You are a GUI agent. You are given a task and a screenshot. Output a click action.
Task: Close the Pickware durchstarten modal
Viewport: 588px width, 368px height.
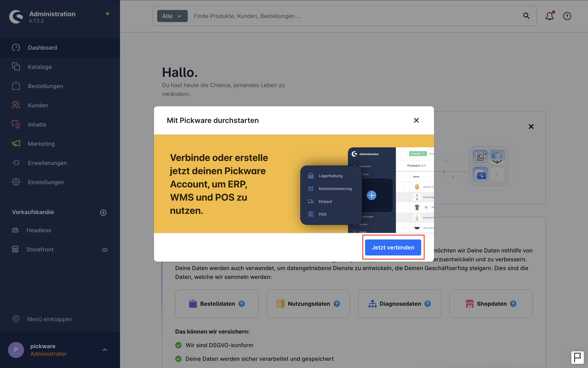pyautogui.click(x=416, y=121)
